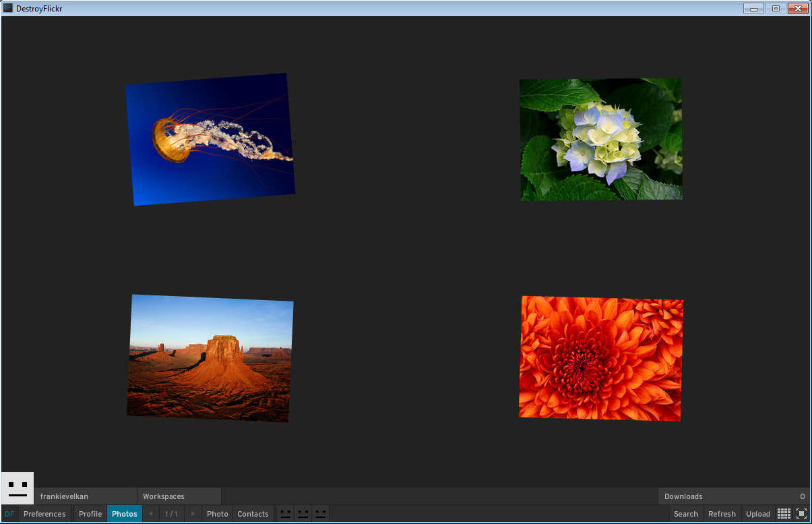The width and height of the screenshot is (812, 524).
Task: Go to previous page arrow
Action: coord(150,514)
